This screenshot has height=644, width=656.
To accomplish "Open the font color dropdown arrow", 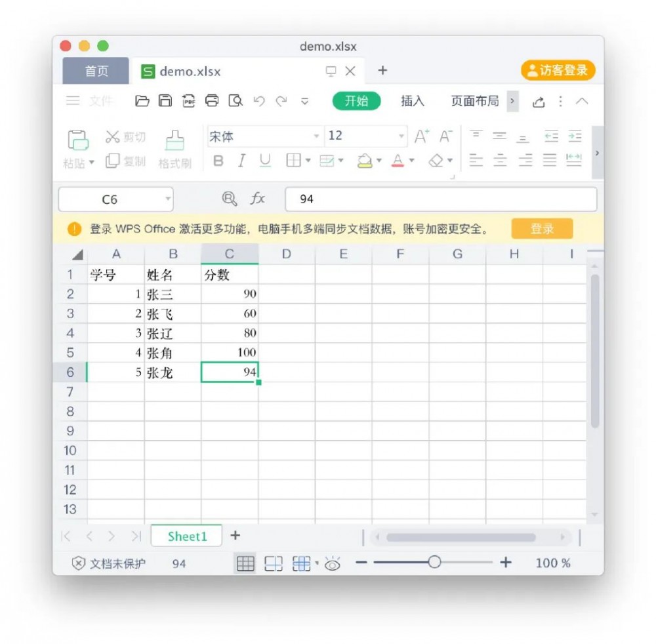I will pos(412,160).
